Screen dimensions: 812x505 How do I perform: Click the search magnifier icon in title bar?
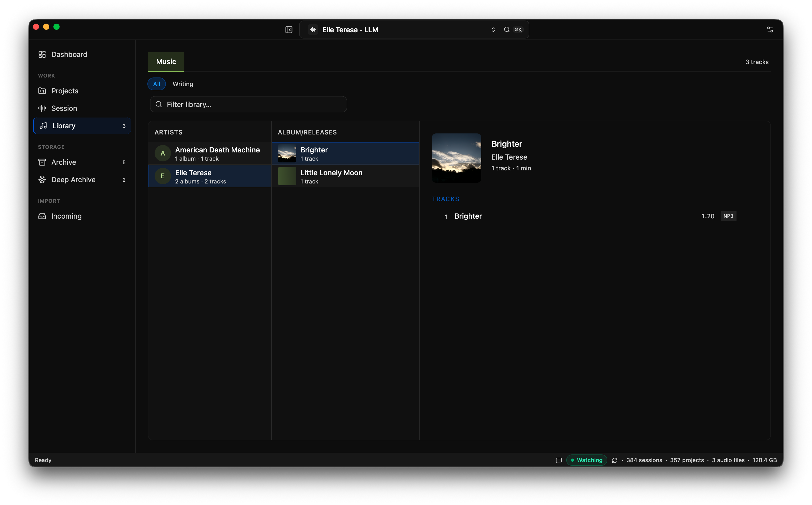click(507, 30)
